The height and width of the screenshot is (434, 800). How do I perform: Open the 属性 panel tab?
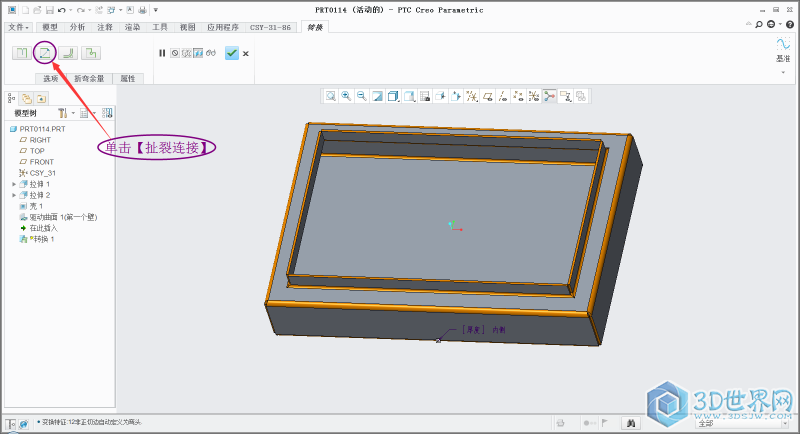(128, 79)
